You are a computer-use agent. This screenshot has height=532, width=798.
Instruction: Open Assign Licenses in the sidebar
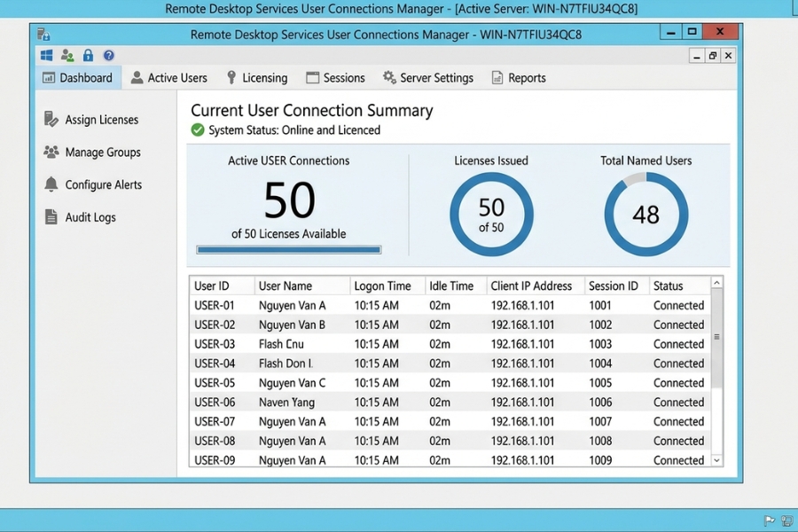[102, 120]
